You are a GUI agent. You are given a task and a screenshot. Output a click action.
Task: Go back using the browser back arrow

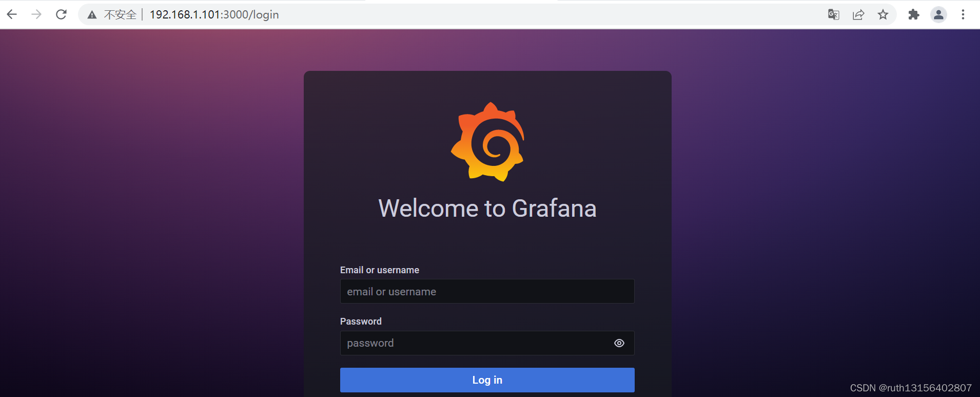tap(12, 14)
